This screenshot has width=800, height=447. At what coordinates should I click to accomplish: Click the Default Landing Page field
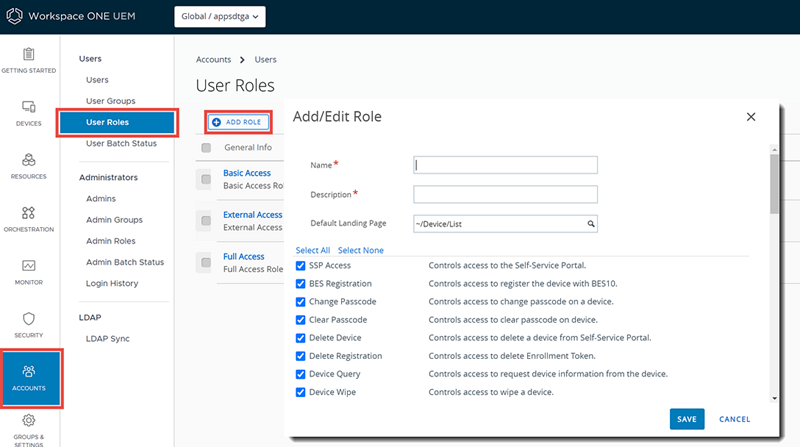click(505, 224)
